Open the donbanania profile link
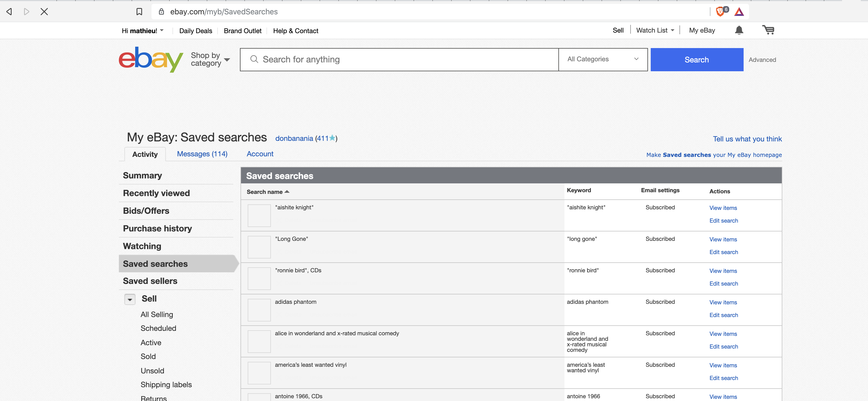This screenshot has width=868, height=401. click(294, 138)
